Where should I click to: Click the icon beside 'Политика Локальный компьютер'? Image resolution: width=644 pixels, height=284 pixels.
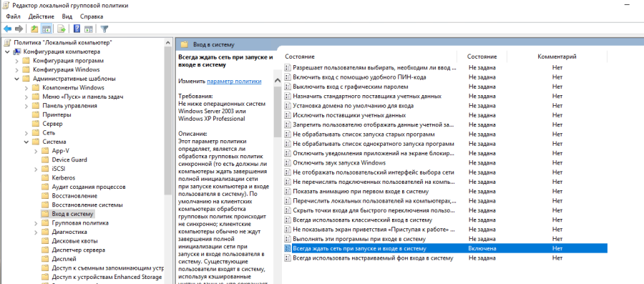[x=7, y=42]
